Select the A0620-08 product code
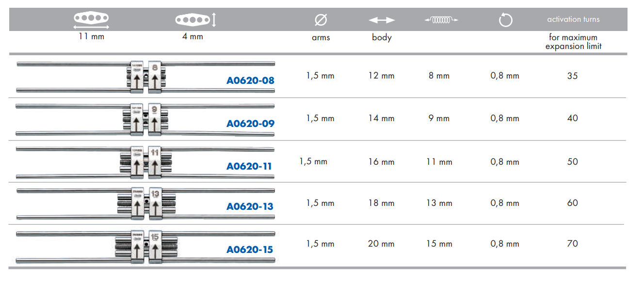Screen dimensions: 644x282 (x=250, y=80)
